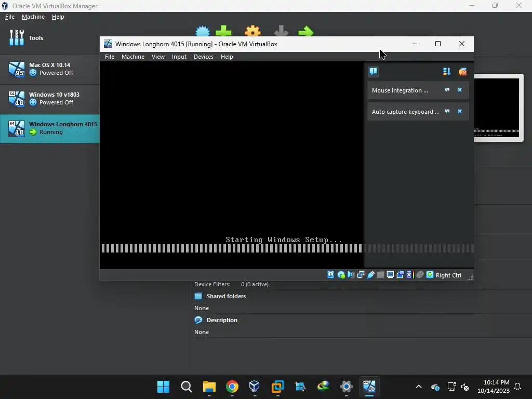Click the Shared folders section header
The width and height of the screenshot is (532, 399).
pyautogui.click(x=226, y=296)
